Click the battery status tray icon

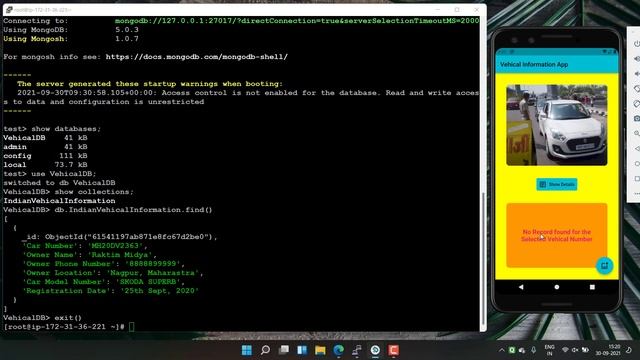point(585,350)
